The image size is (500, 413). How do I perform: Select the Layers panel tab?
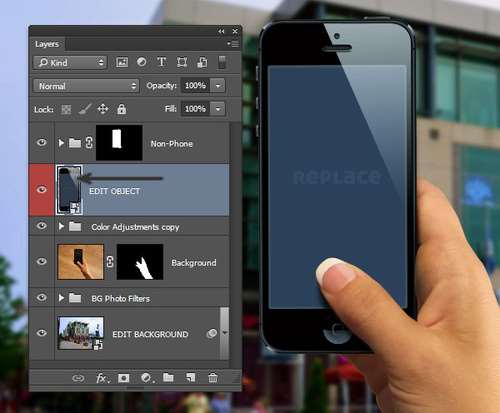[x=47, y=44]
